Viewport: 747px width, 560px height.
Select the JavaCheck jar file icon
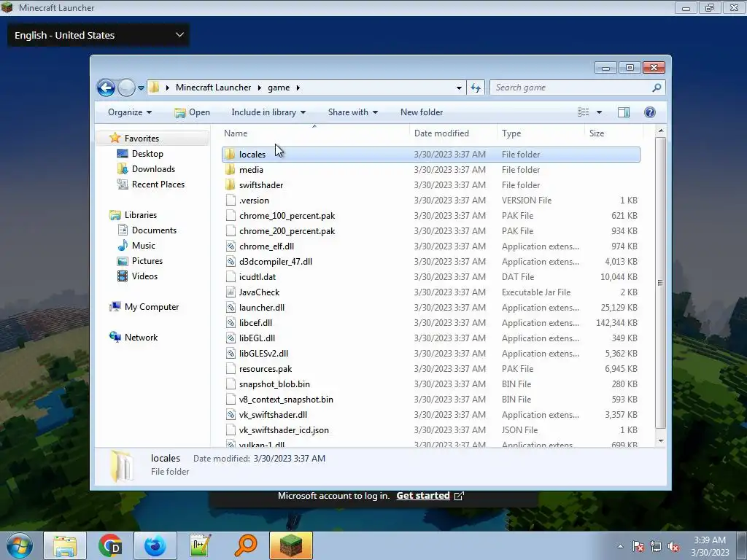231,292
